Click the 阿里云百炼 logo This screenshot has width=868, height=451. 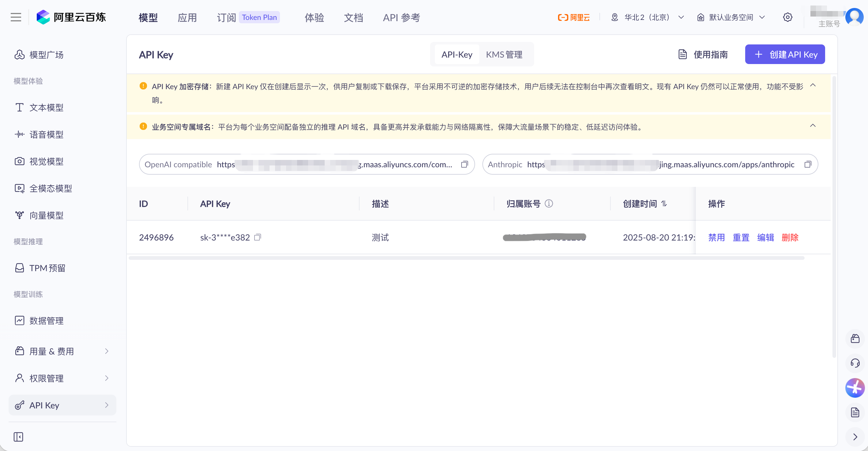point(71,17)
